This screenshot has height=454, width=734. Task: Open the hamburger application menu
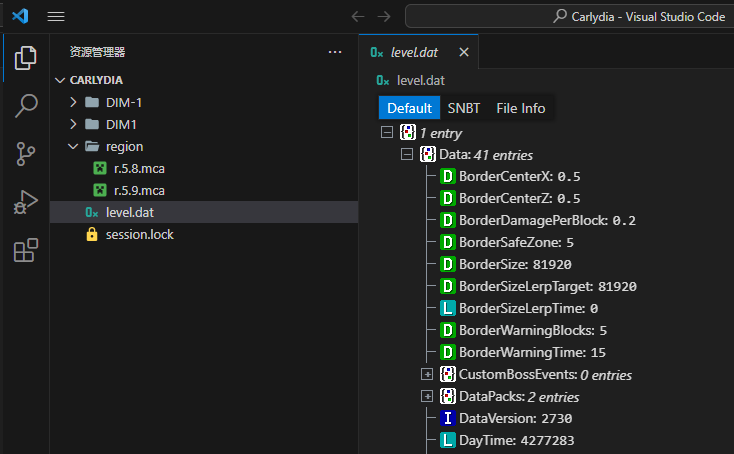(x=56, y=16)
